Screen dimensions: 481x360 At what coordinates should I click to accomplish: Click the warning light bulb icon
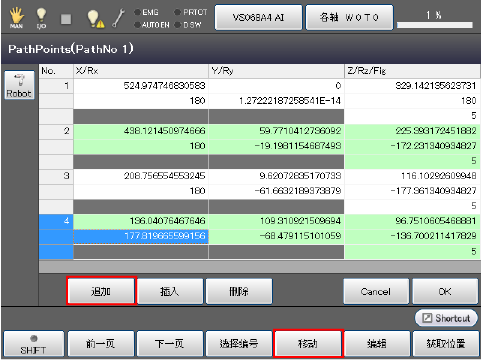(x=95, y=18)
